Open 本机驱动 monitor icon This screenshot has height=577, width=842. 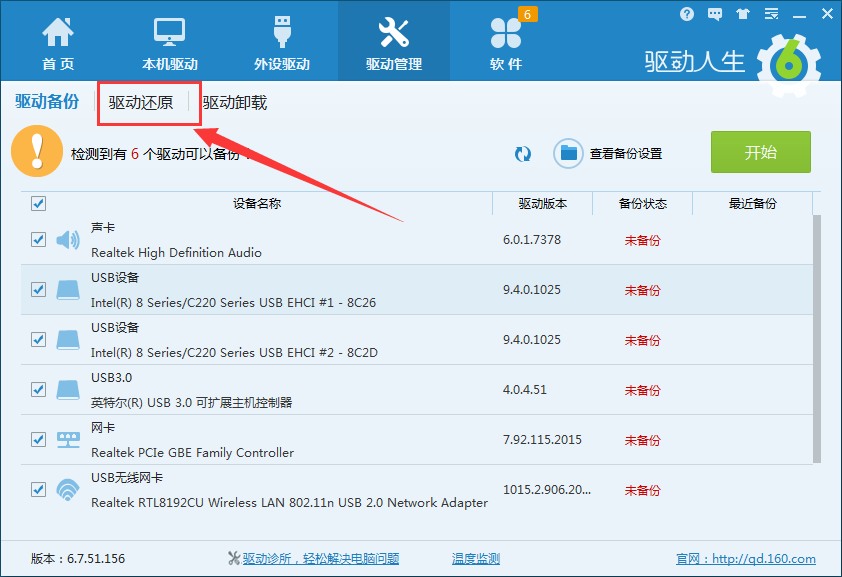[x=170, y=32]
